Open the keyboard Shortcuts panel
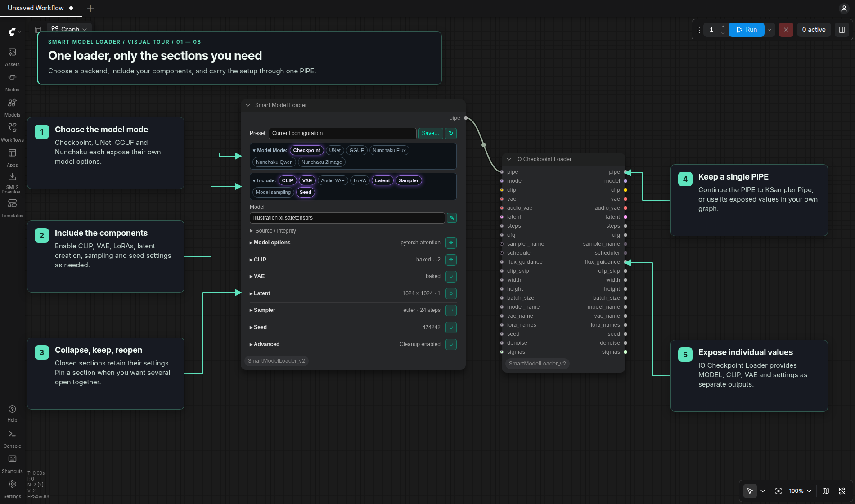Image resolution: width=855 pixels, height=504 pixels. (12, 464)
